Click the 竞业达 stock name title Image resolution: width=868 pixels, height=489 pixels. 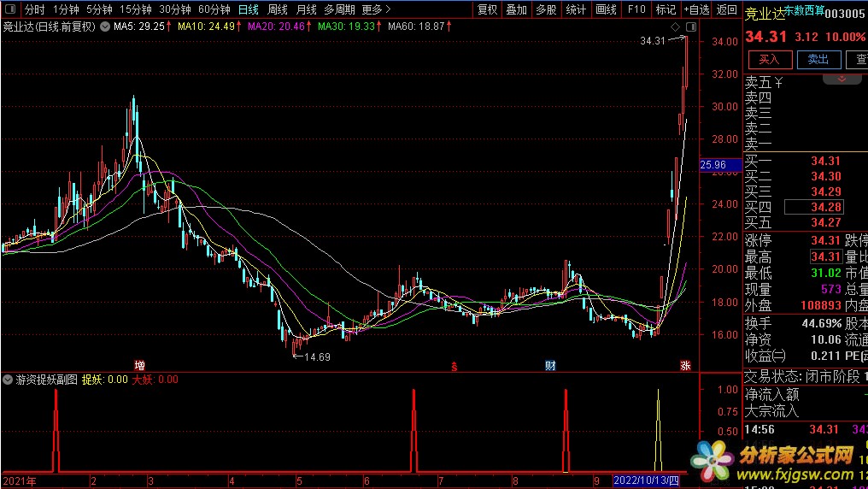coord(765,14)
